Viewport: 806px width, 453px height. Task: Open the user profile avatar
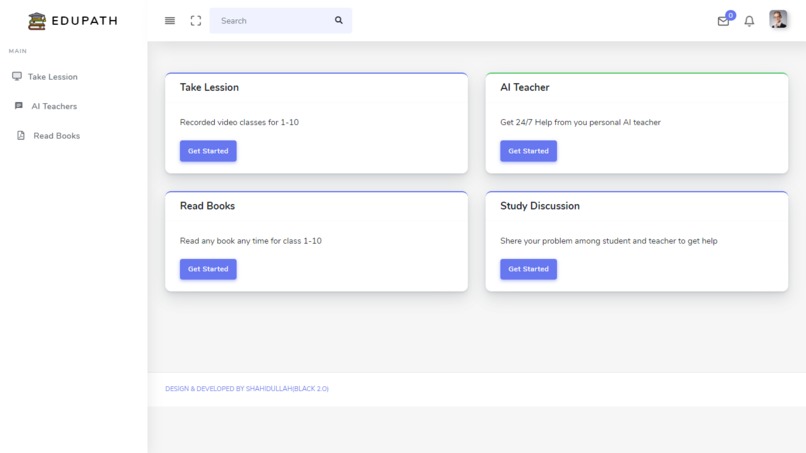coord(778,20)
